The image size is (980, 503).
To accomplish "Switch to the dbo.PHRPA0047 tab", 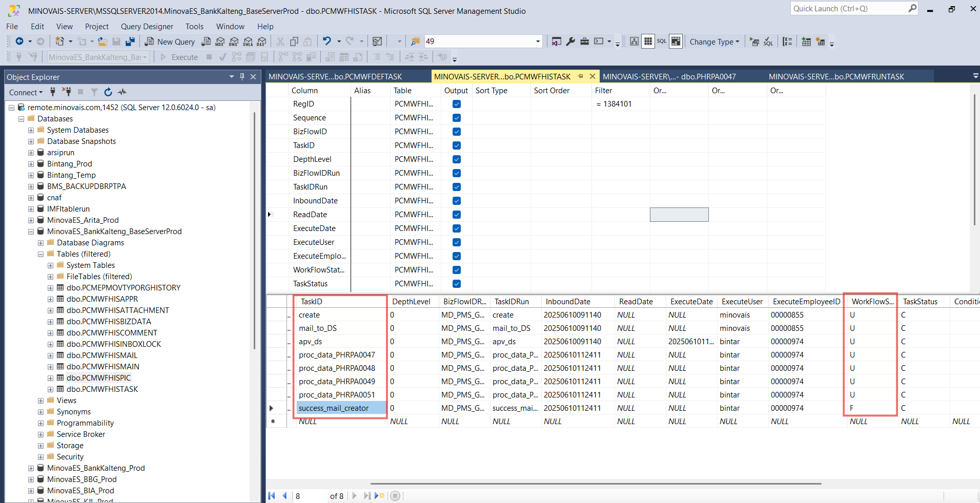I will 669,77.
